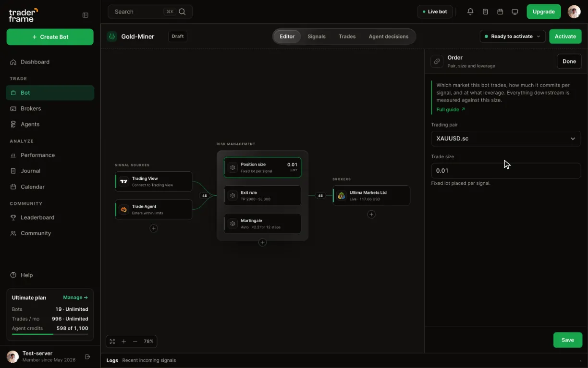Click the Create Bot button
The image size is (588, 368).
tap(50, 37)
